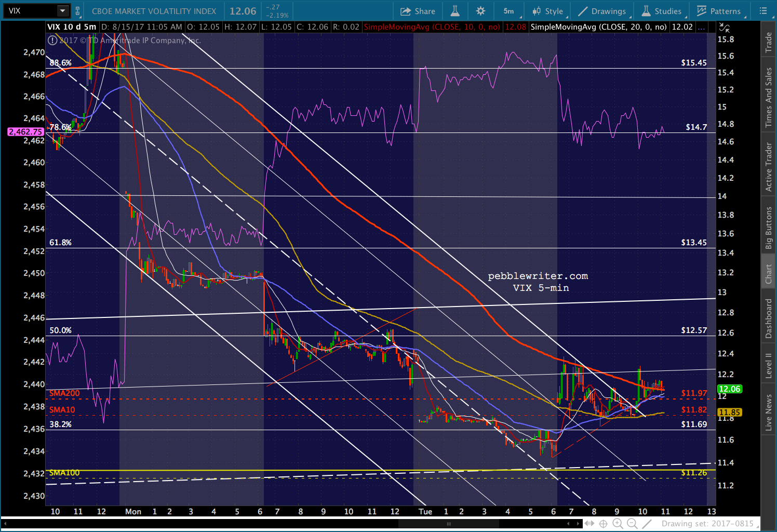The width and height of the screenshot is (777, 532).
Task: Open the 5m timeframe selector
Action: tap(508, 11)
